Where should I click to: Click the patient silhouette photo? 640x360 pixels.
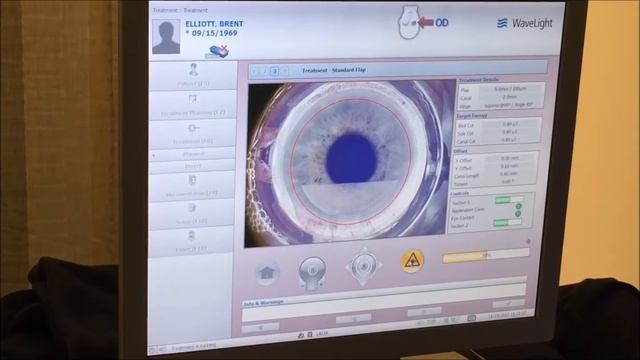[x=166, y=36]
